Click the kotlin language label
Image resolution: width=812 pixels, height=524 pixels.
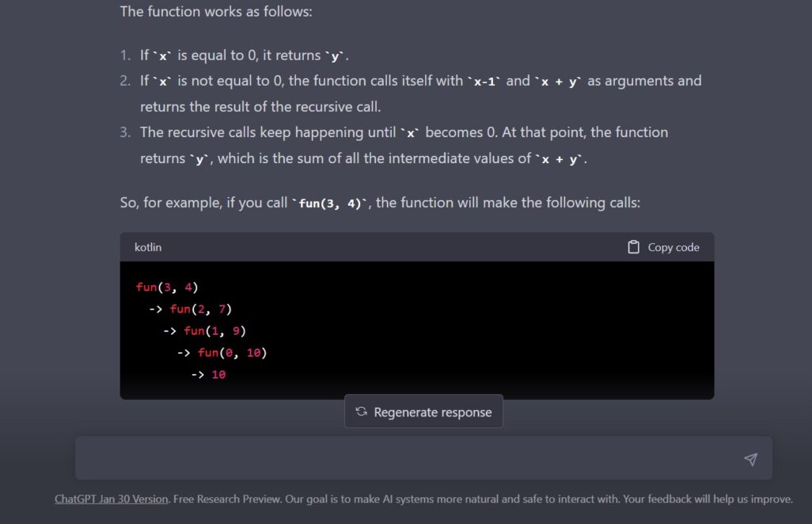coord(148,248)
